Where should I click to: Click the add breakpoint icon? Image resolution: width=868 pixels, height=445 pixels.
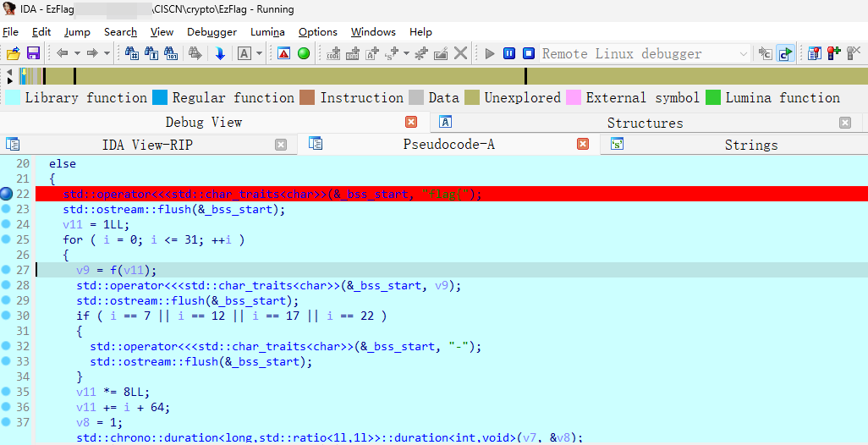[833, 53]
